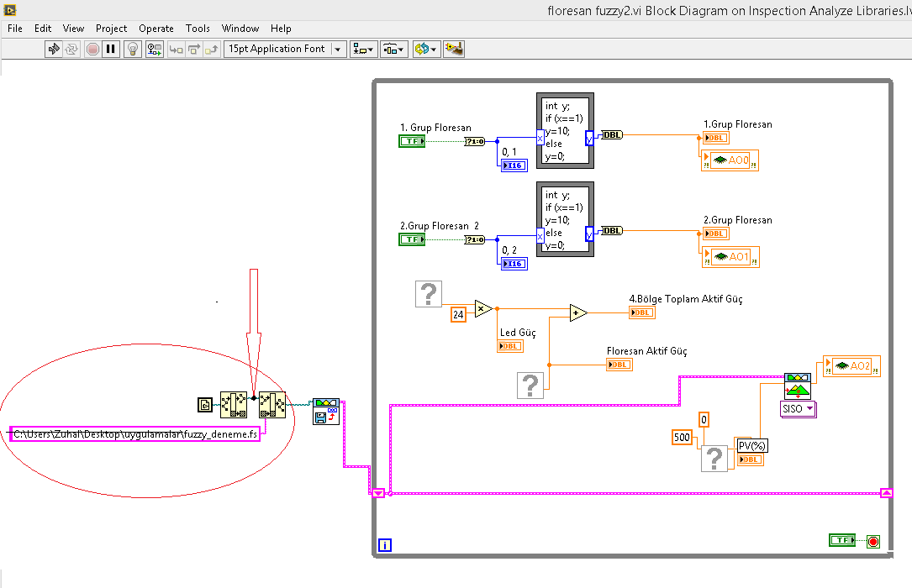Open the Help menu

[281, 29]
